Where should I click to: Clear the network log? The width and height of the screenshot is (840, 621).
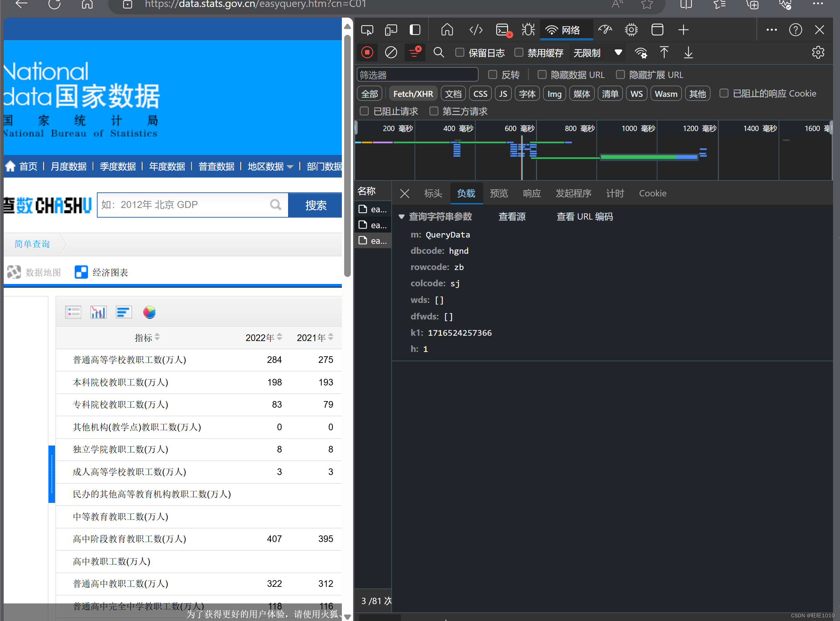(391, 52)
